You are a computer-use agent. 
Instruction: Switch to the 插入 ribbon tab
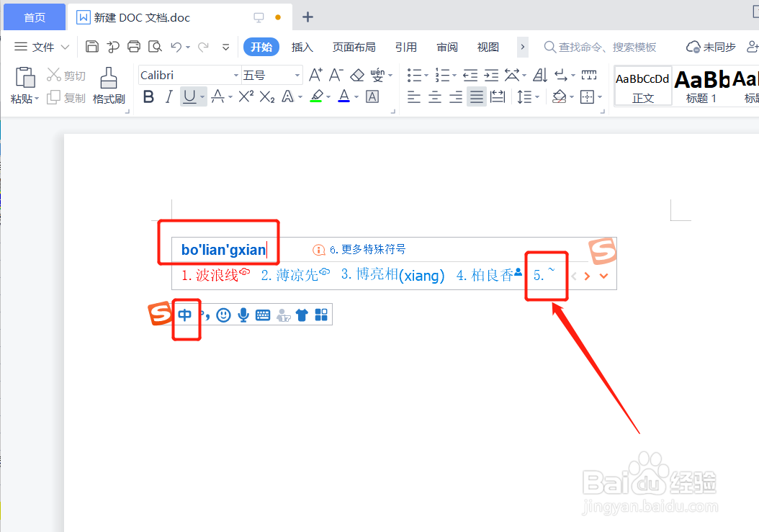click(x=302, y=47)
